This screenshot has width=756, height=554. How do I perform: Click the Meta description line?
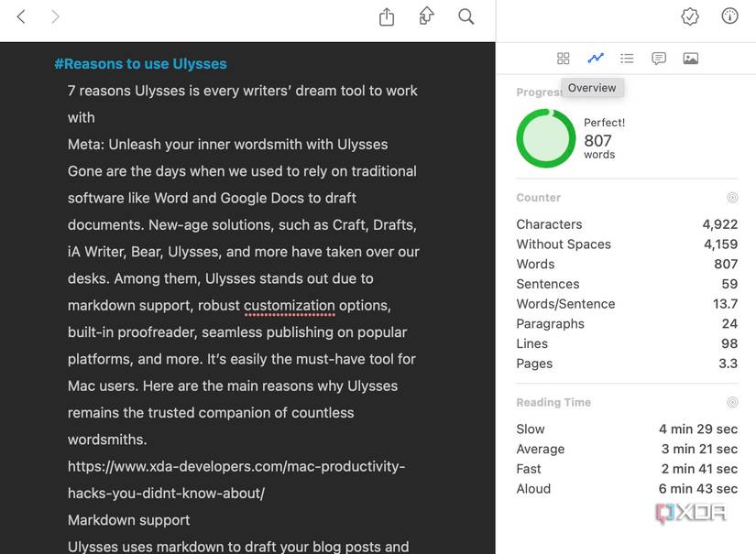point(227,145)
